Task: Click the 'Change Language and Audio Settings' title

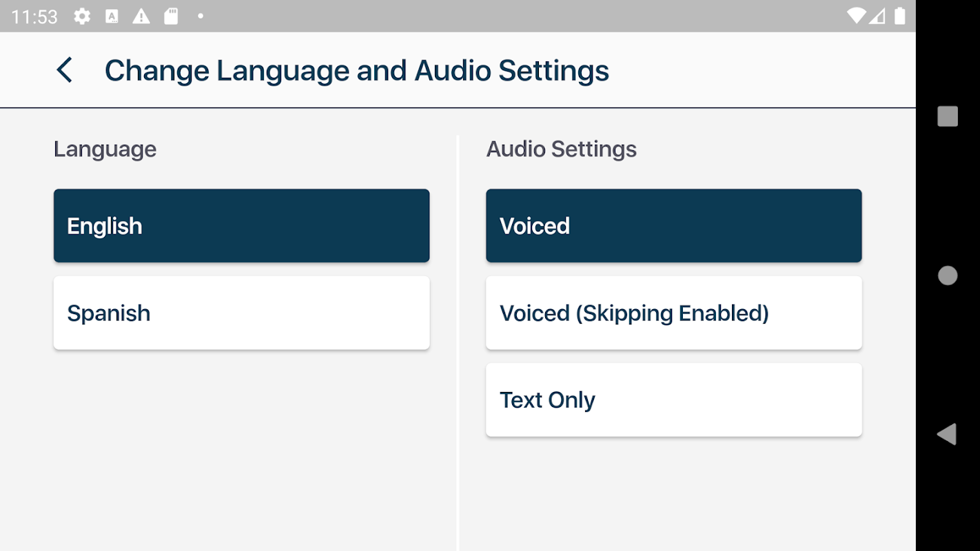Action: pyautogui.click(x=356, y=71)
